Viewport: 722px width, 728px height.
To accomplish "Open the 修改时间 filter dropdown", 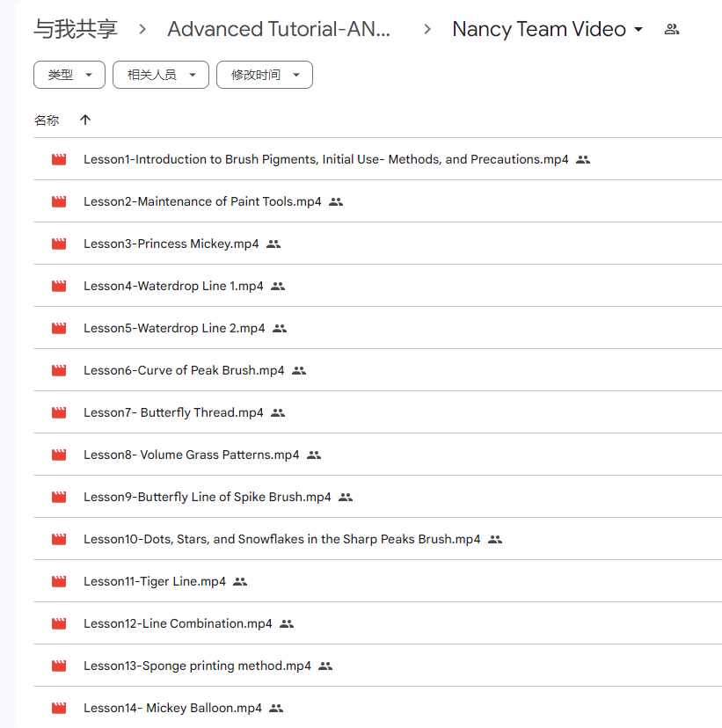I will click(x=265, y=76).
